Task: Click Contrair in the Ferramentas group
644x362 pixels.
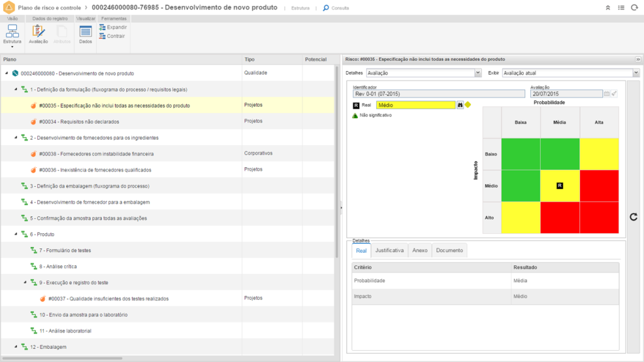Action: point(113,36)
